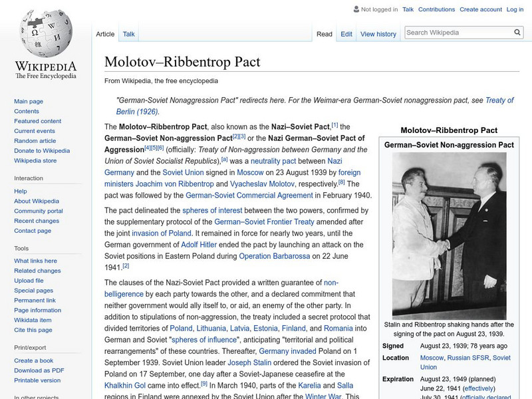Select the Read tab
The image size is (532, 399).
325,34
